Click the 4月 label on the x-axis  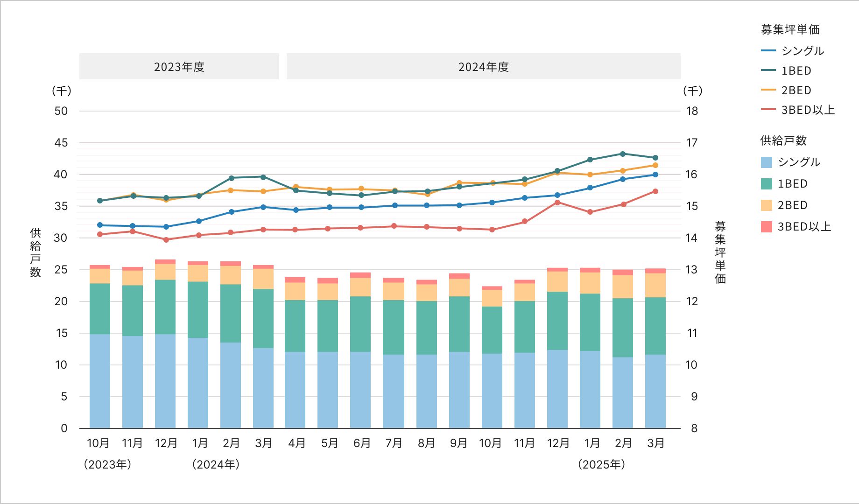pyautogui.click(x=296, y=443)
